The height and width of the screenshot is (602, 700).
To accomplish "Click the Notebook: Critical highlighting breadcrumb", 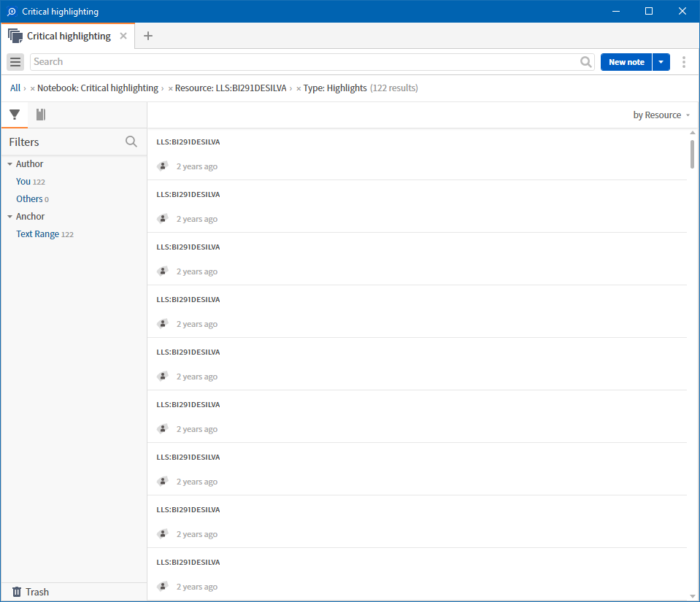I will pos(98,88).
